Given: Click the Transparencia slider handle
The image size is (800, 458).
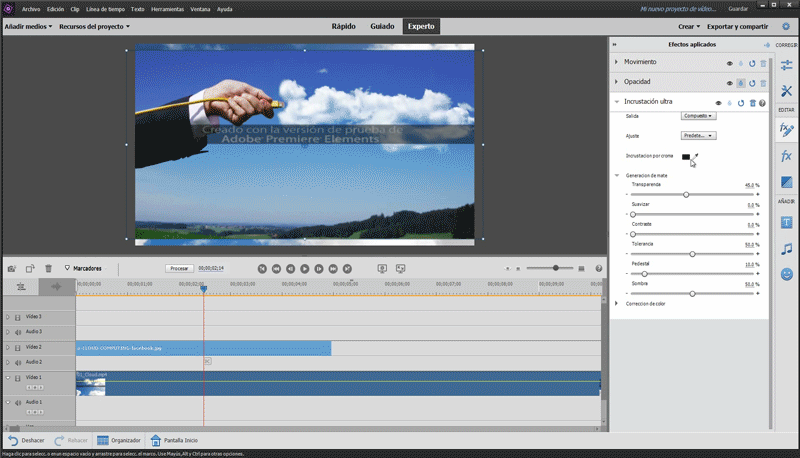Looking at the screenshot, I should pyautogui.click(x=686, y=194).
